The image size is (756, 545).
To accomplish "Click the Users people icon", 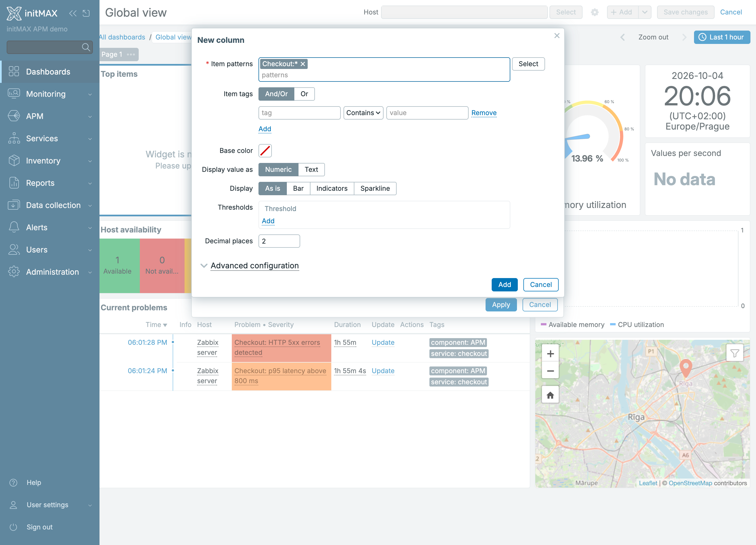I will (14, 249).
